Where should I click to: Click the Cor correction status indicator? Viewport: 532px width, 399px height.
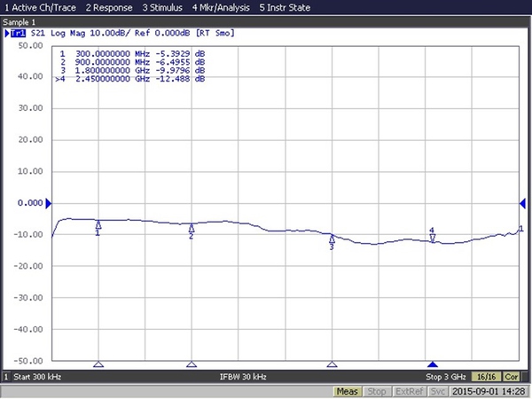tap(512, 377)
